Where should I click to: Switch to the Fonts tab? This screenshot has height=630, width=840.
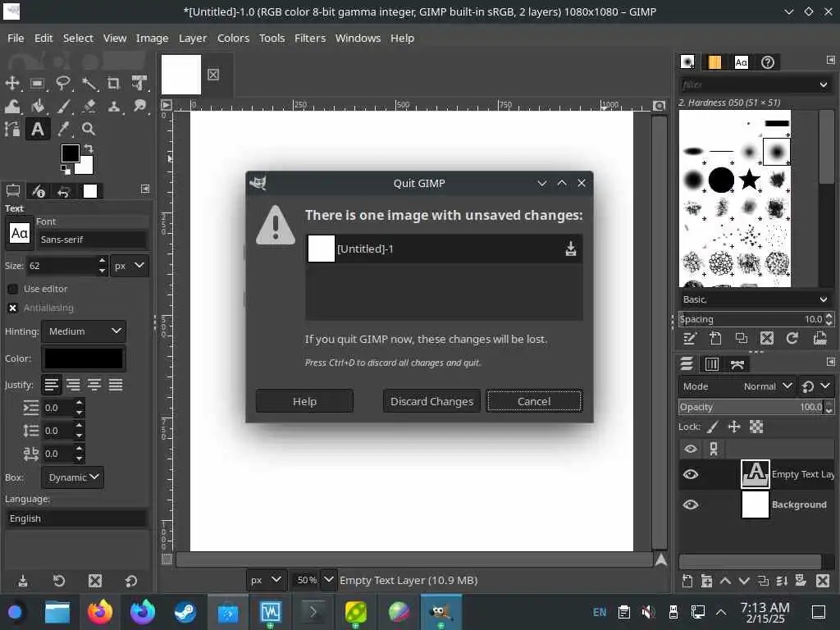pyautogui.click(x=742, y=62)
